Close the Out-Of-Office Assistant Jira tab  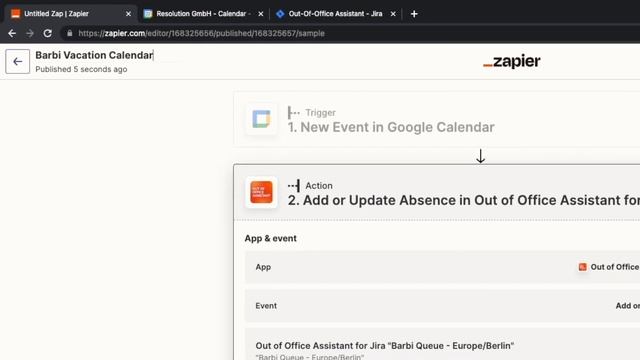coord(393,14)
